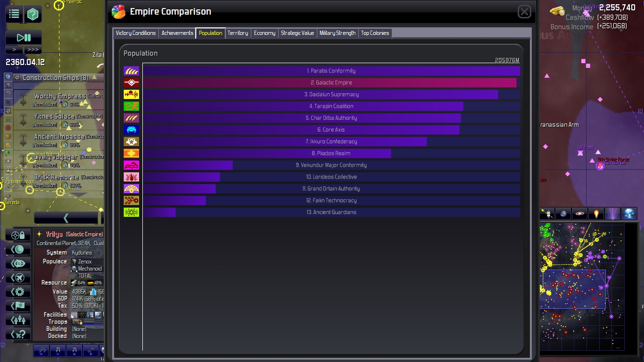Open the help question mark hexagon icon
644x362 pixels.
point(33,14)
